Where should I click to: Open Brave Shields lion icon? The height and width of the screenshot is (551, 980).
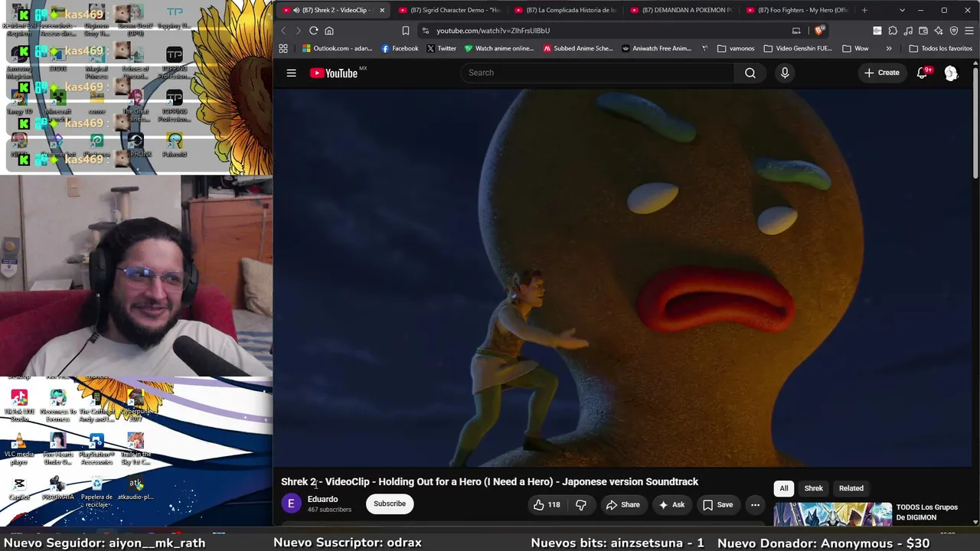[x=819, y=31]
